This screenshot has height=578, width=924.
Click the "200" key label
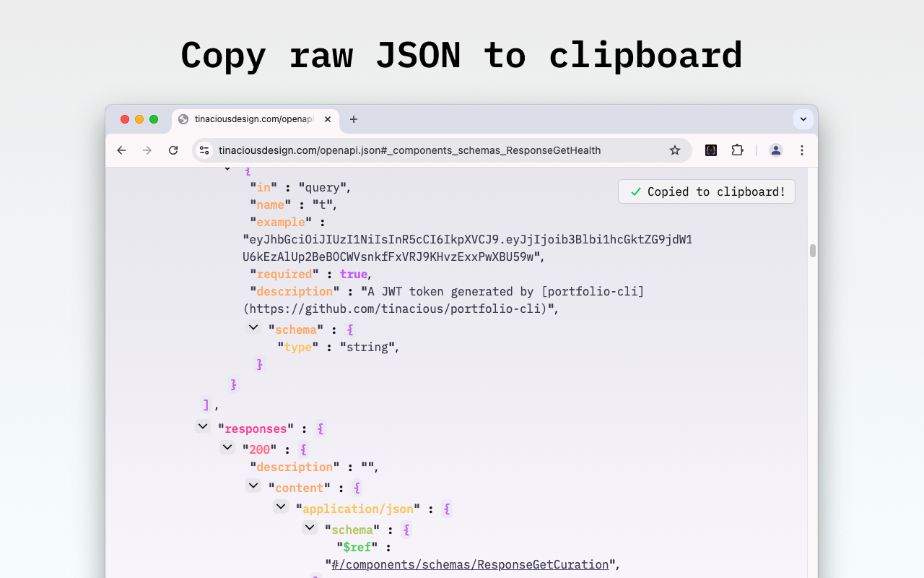pos(260,449)
